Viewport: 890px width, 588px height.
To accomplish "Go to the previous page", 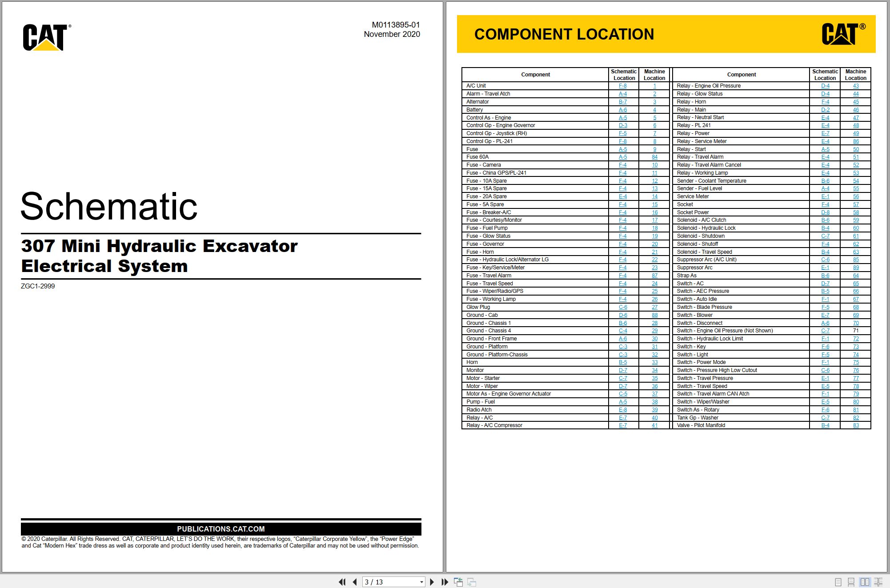I will (x=355, y=582).
